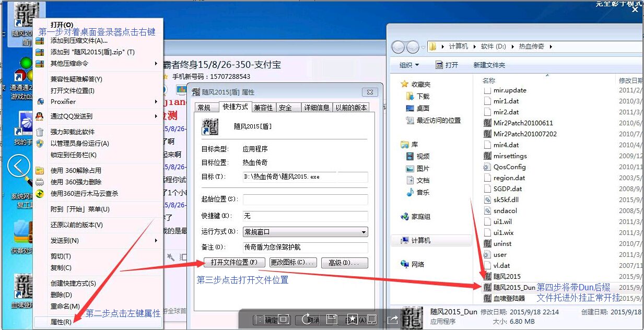Click the app icon in the properties title bar
This screenshot has height=330, width=644.
(196, 92)
